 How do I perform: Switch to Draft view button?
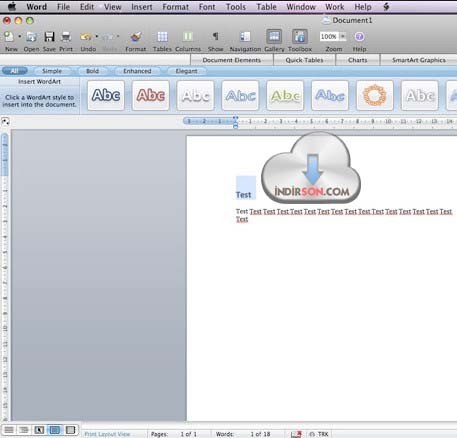(9, 430)
